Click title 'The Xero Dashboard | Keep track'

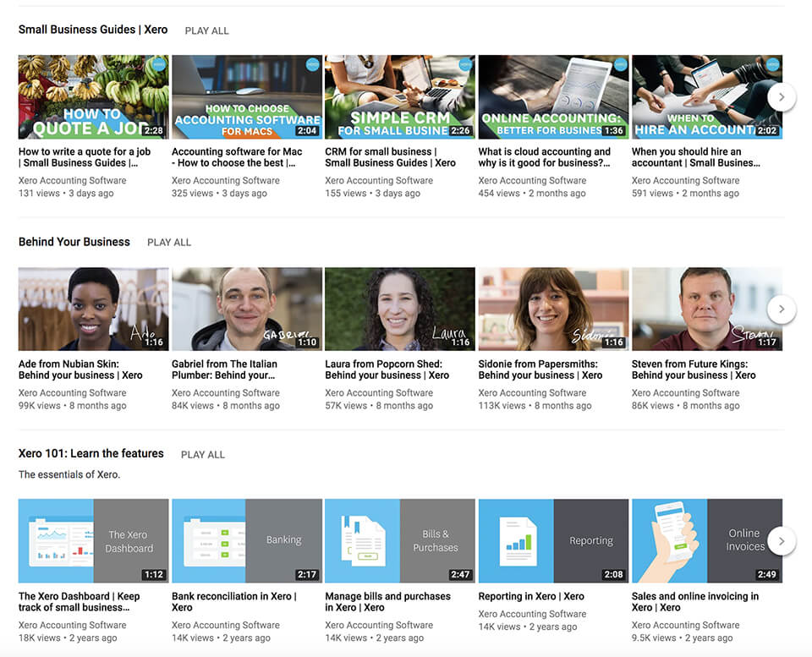tap(80, 601)
